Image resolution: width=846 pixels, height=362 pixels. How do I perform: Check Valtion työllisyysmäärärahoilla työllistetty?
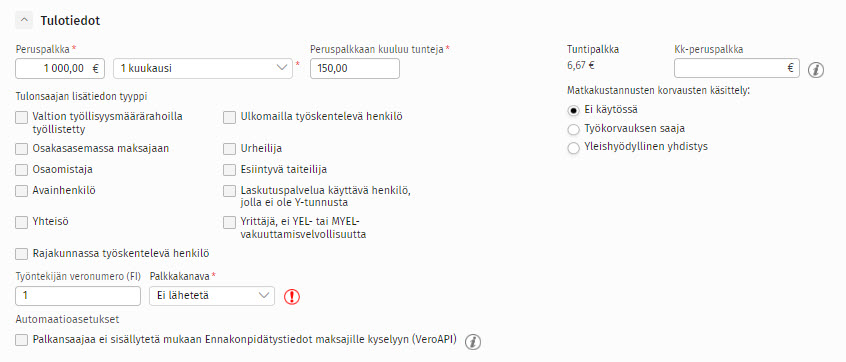[x=22, y=117]
